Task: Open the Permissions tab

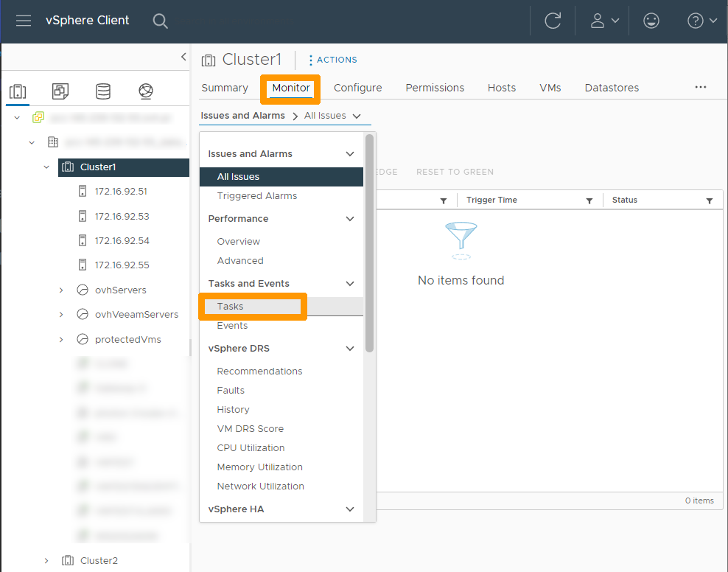Action: click(435, 88)
